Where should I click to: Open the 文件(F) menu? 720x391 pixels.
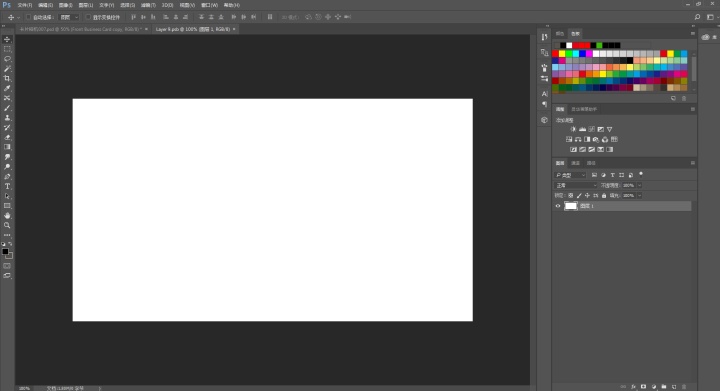[x=25, y=5]
